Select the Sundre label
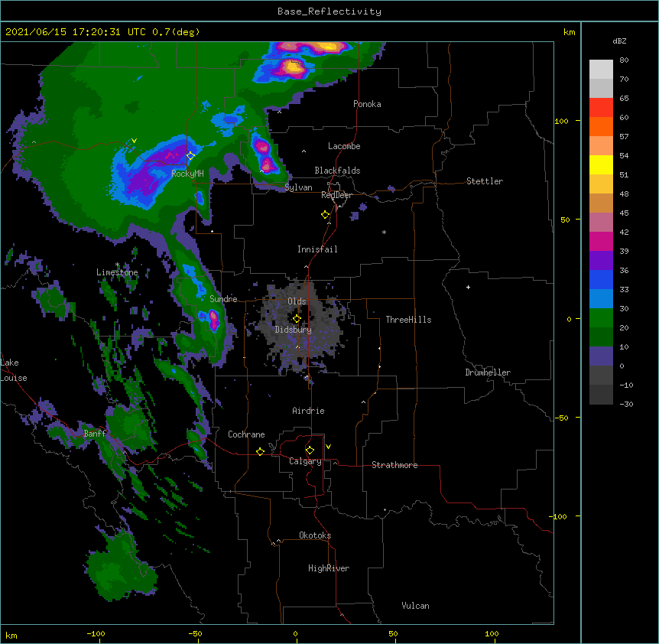Image resolution: width=659 pixels, height=644 pixels. (x=223, y=299)
